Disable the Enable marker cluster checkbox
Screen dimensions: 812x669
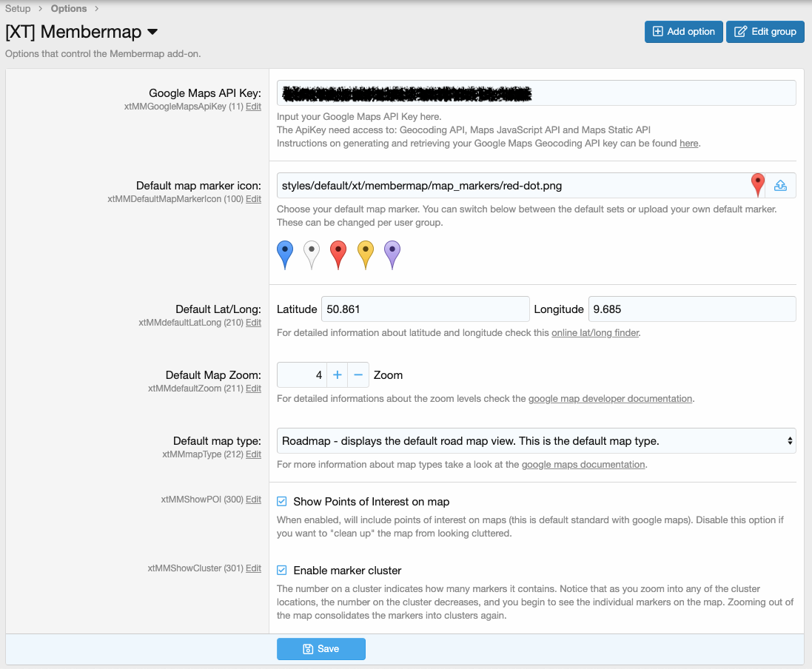pos(282,571)
